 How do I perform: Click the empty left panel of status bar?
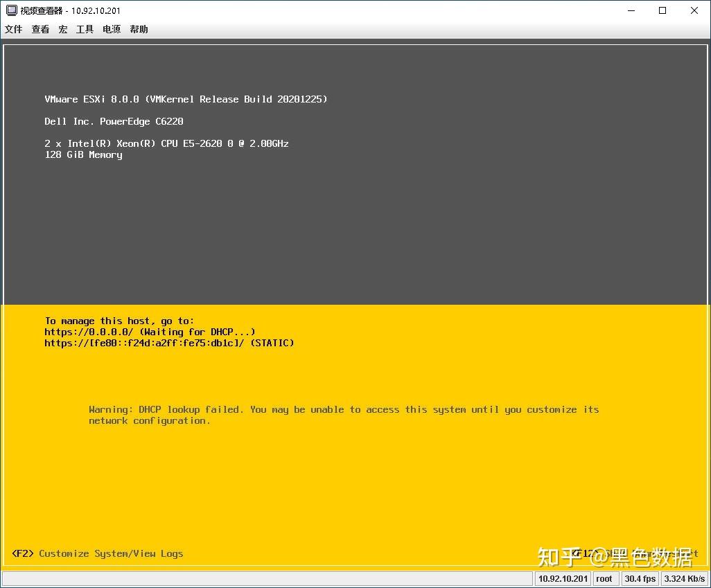click(x=263, y=578)
